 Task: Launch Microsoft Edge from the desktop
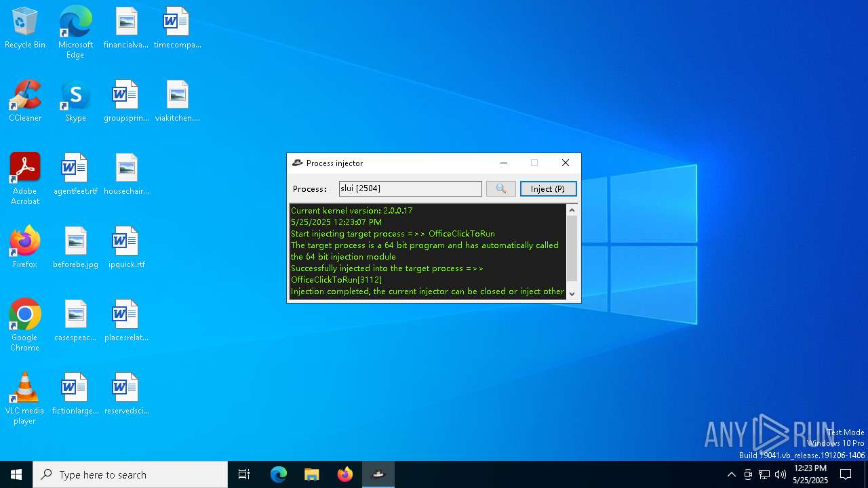75,33
